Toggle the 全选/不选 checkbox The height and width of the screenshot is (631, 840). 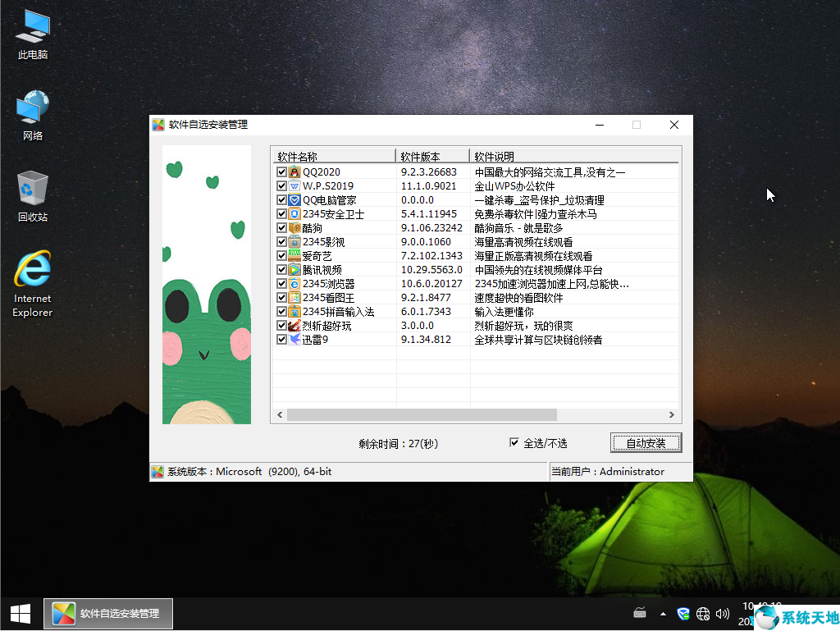coord(514,443)
